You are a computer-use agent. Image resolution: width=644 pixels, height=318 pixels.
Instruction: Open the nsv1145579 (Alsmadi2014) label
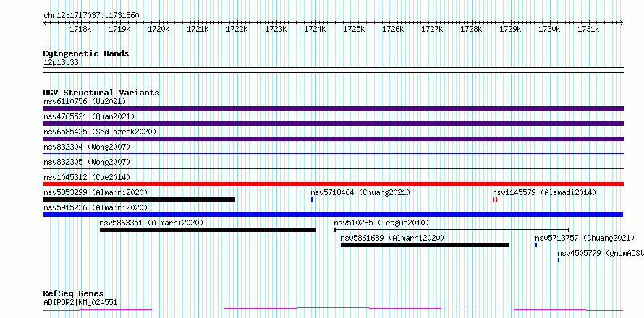544,192
